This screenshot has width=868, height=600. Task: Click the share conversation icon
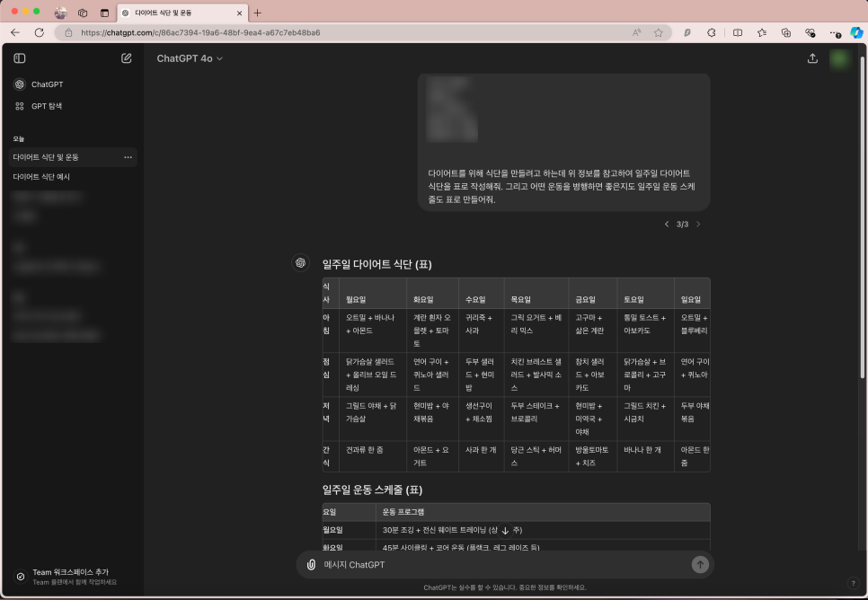pos(812,58)
